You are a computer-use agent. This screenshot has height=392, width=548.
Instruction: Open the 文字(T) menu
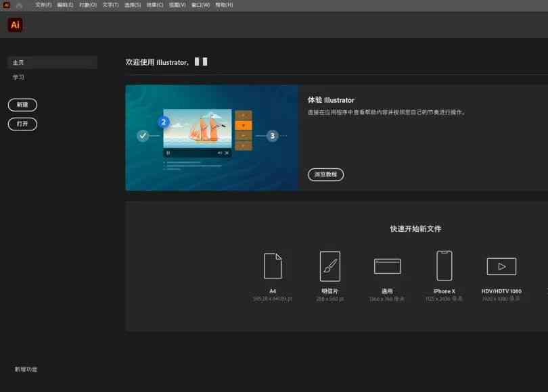click(x=110, y=5)
